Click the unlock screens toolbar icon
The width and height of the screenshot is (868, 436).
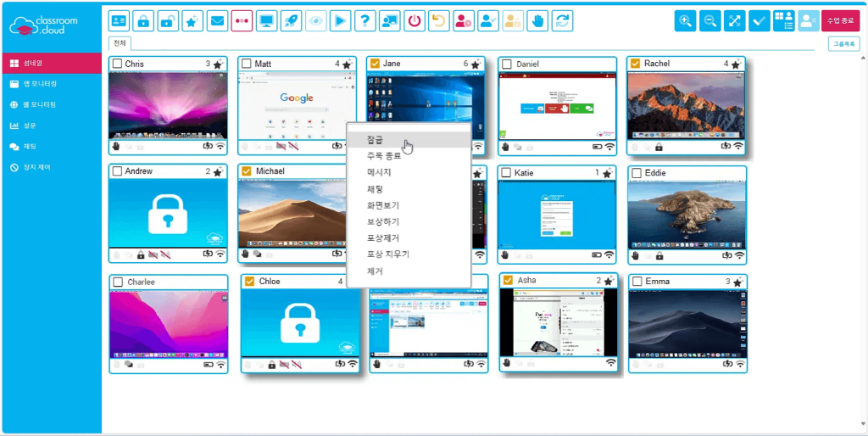click(169, 20)
